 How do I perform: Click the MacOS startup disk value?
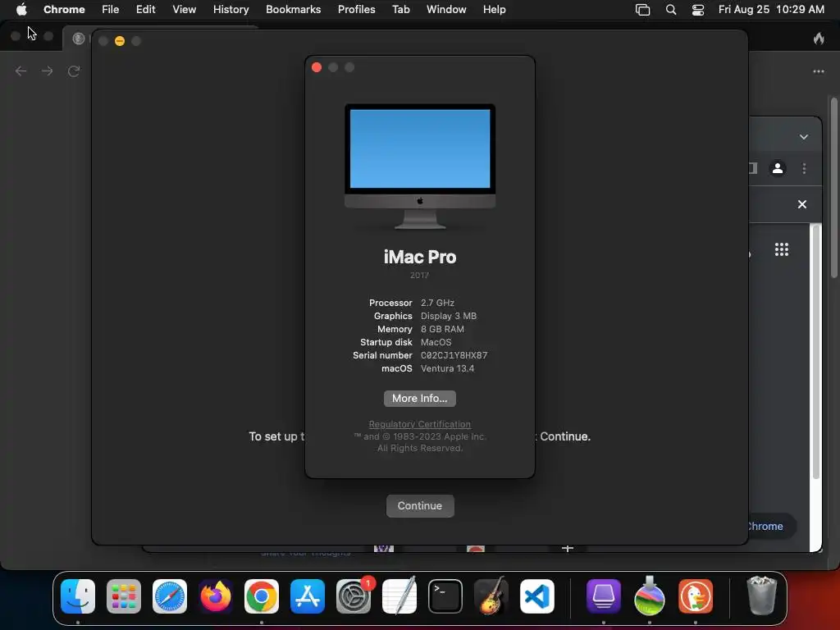tap(436, 342)
